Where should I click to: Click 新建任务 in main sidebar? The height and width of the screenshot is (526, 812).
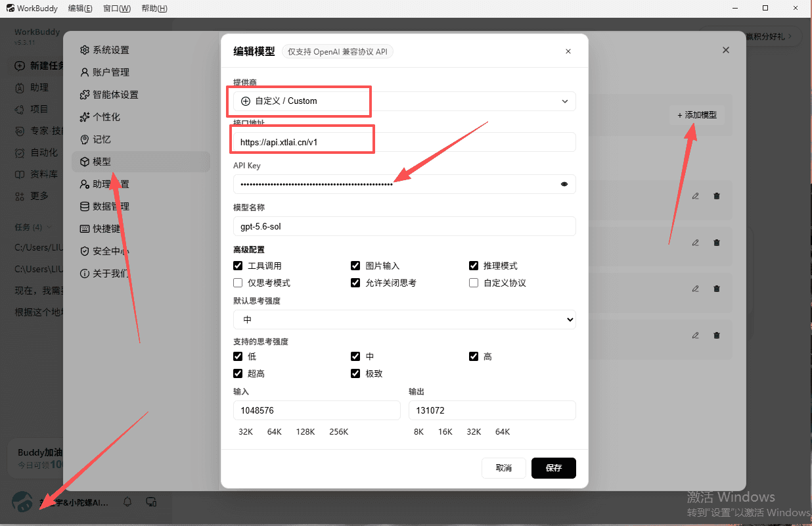(39, 66)
